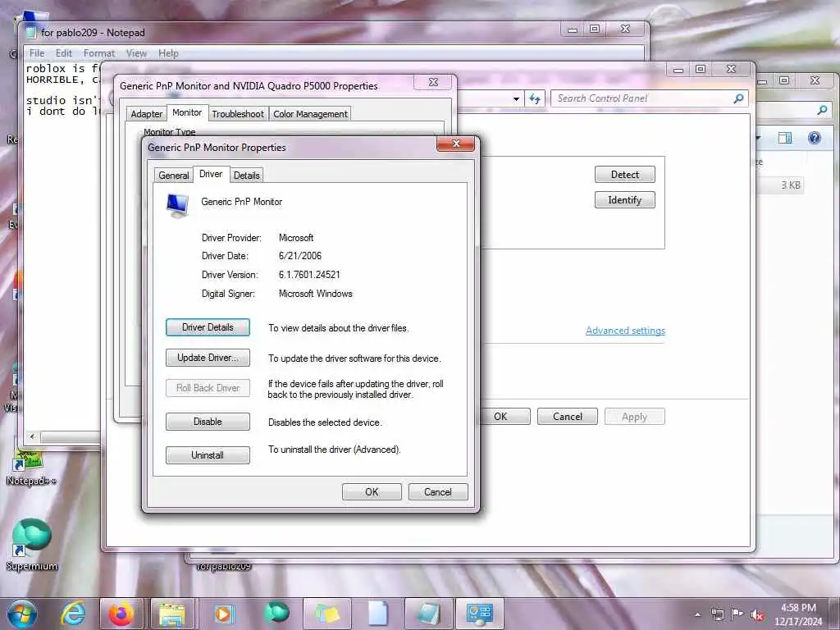
Task: Click the muted volume tray icon
Action: (x=757, y=614)
